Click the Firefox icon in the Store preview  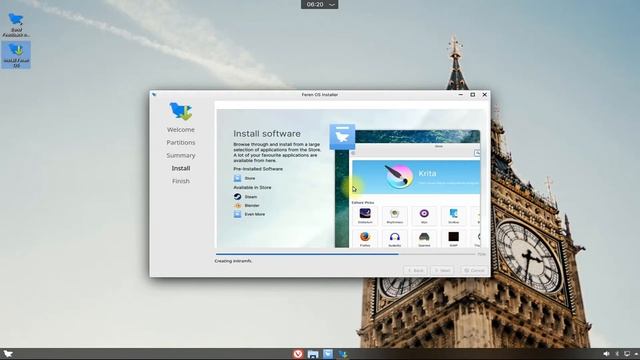[365, 236]
